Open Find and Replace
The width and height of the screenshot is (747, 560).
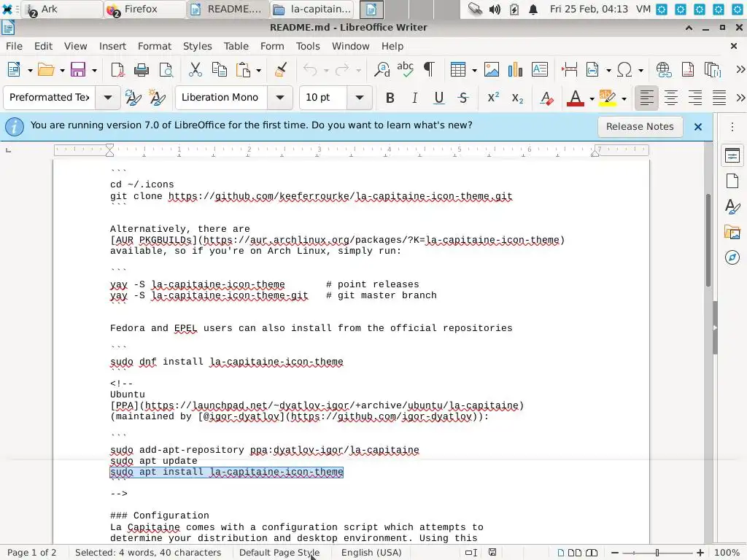[x=382, y=69]
